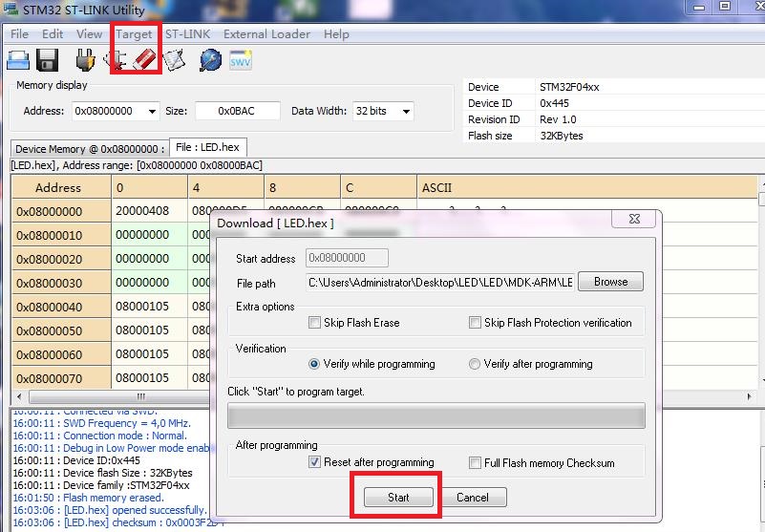This screenshot has width=765, height=532.
Task: Click Device ID value 0x445
Action: 554,103
